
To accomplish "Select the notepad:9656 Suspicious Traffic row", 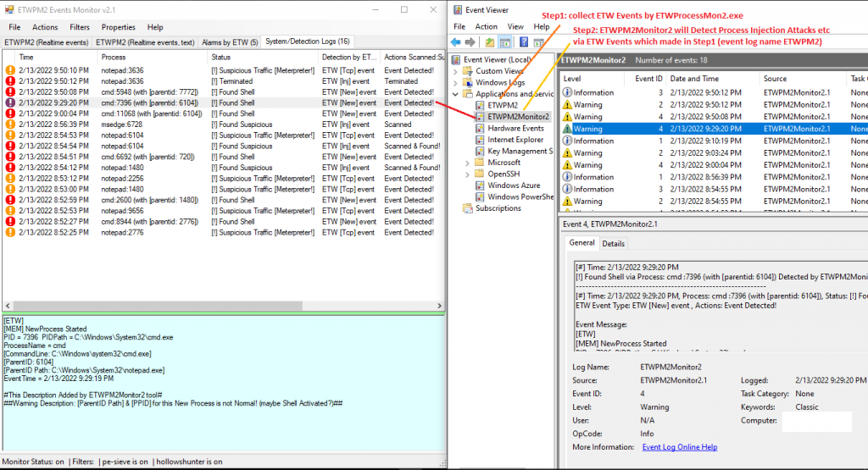I will [x=223, y=211].
